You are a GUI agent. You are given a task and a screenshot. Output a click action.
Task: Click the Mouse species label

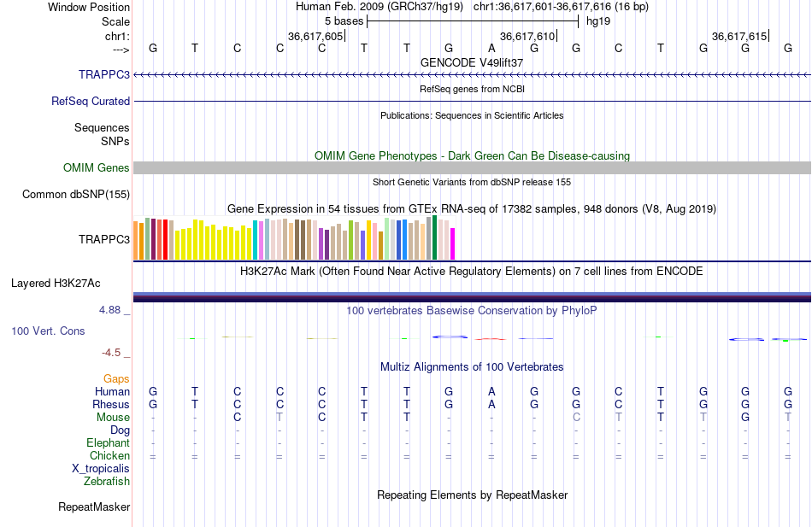113,418
